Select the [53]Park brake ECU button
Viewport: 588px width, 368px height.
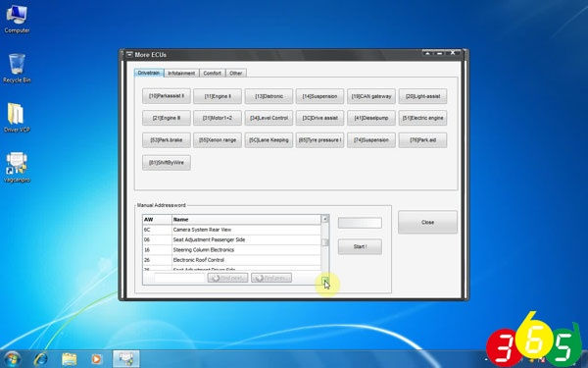click(x=167, y=140)
